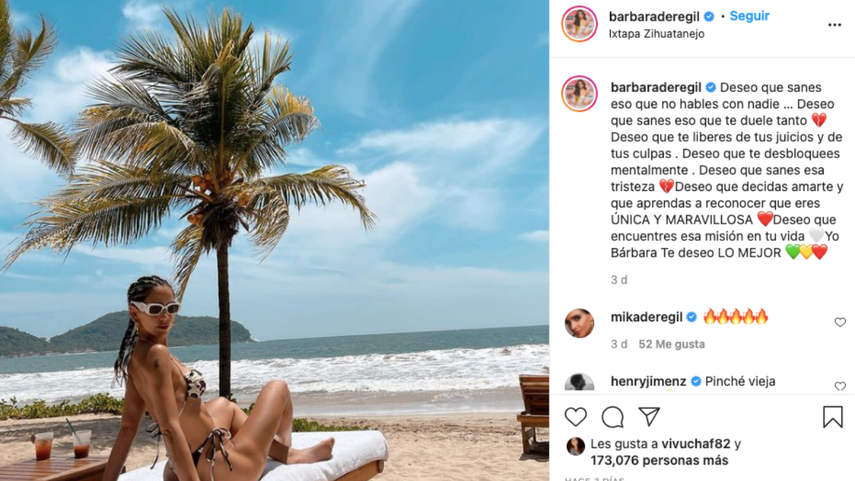Like the post with the heart icon
Image resolution: width=855 pixels, height=481 pixels.
(x=575, y=417)
